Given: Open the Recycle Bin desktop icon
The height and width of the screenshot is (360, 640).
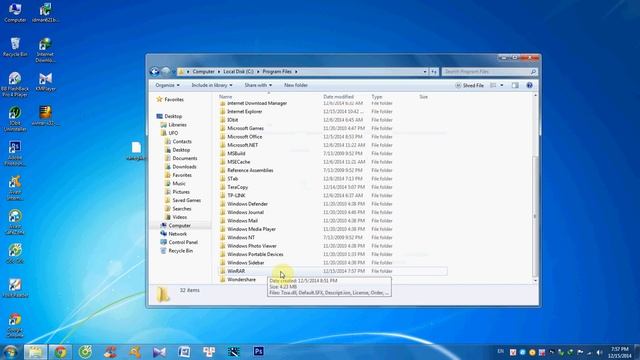Looking at the screenshot, I should pos(15,47).
